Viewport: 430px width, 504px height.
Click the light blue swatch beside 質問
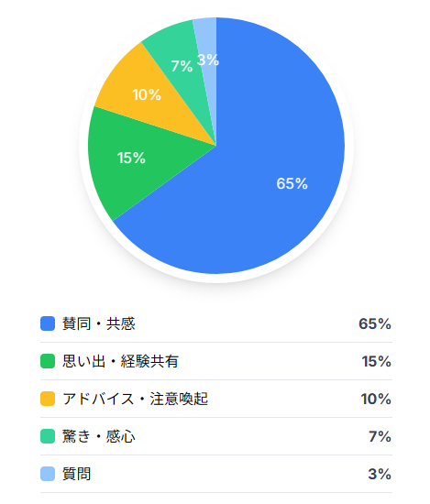point(48,474)
